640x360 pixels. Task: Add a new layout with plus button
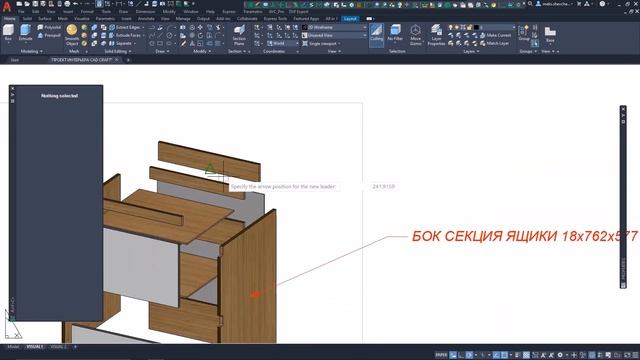75,347
